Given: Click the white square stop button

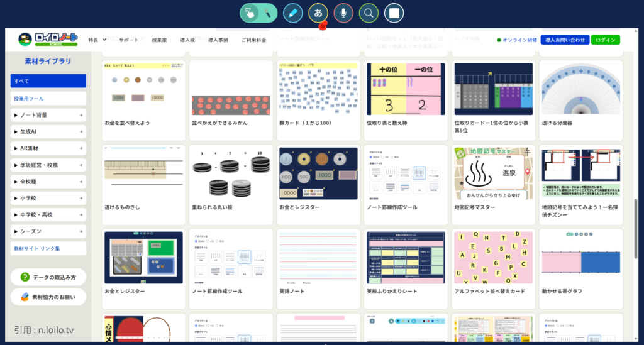Looking at the screenshot, I should (394, 13).
